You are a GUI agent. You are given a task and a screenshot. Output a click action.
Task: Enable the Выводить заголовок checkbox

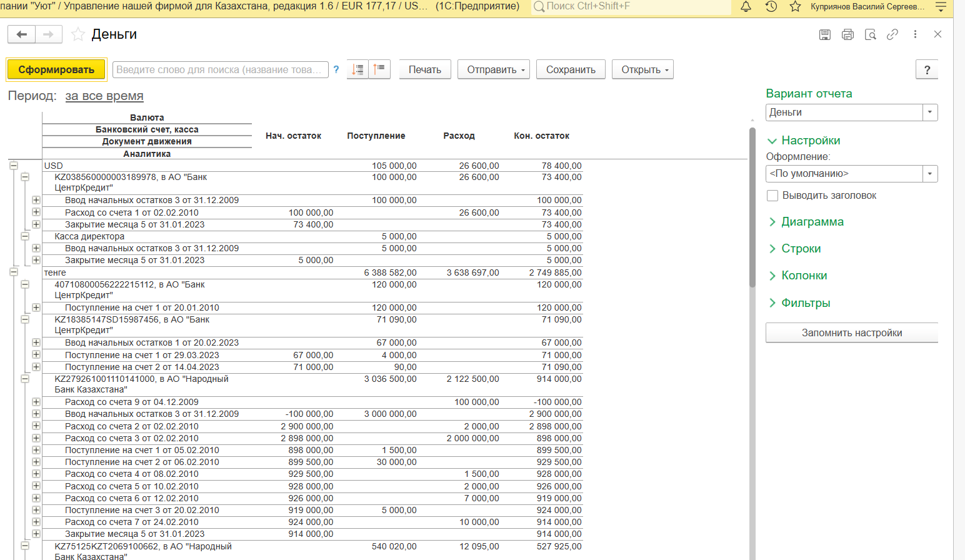(772, 196)
